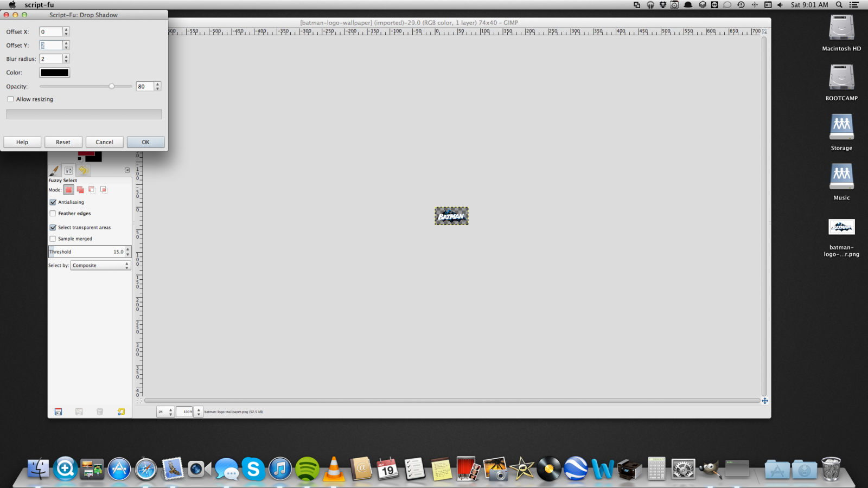Click the horizontal scrollbar of image window
The width and height of the screenshot is (868, 488).
(452, 401)
